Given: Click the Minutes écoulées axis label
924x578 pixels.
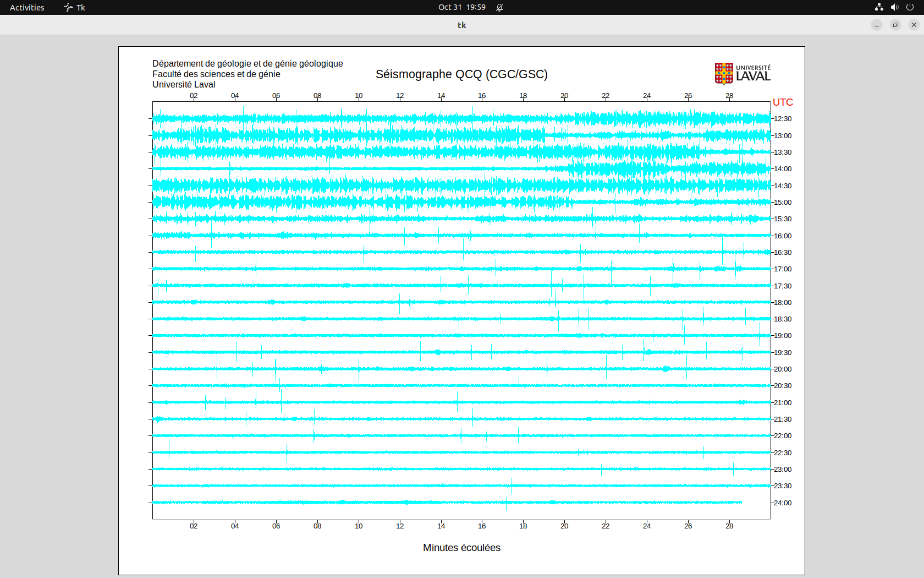Looking at the screenshot, I should point(461,548).
